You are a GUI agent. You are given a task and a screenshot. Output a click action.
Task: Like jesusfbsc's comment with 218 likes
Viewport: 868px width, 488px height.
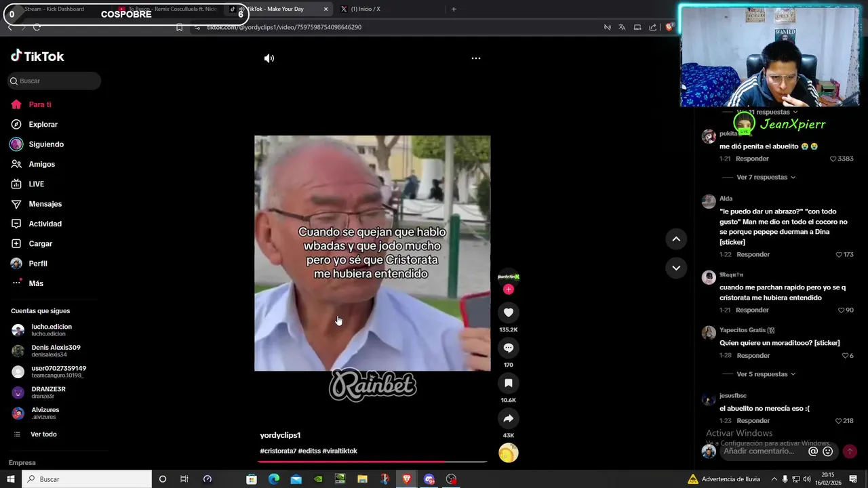(839, 421)
